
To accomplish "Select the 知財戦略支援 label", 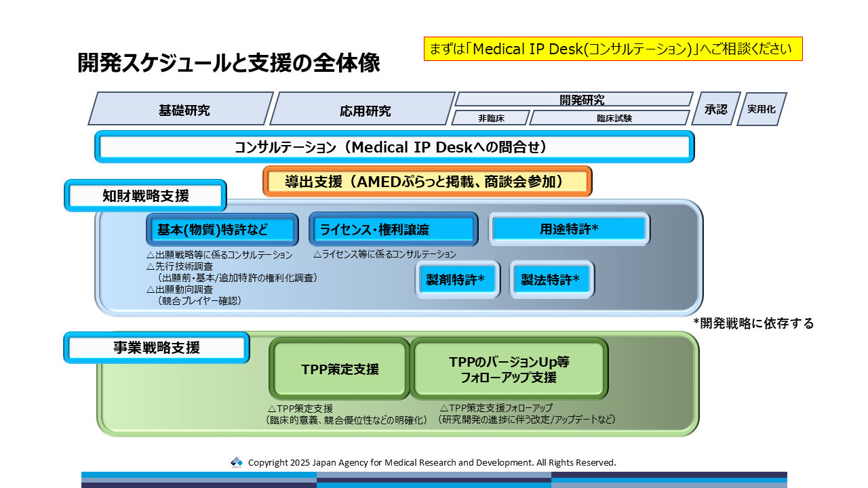I will point(145,196).
